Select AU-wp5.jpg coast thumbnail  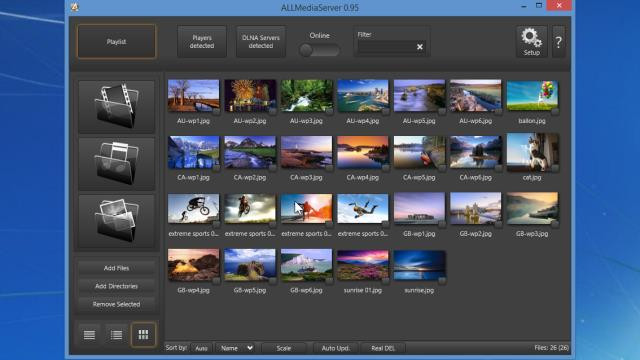419,96
